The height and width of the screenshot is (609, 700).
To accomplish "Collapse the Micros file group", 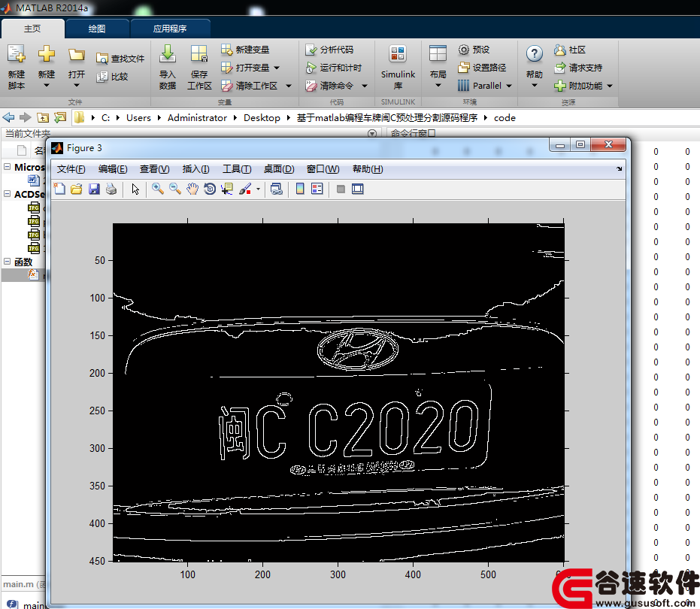I will tap(8, 167).
